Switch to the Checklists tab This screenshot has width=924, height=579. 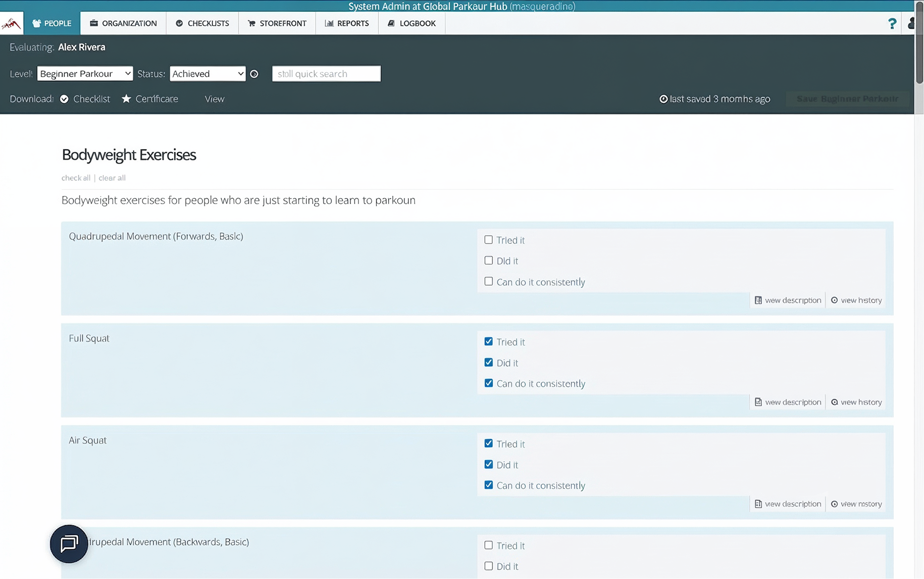tap(202, 23)
